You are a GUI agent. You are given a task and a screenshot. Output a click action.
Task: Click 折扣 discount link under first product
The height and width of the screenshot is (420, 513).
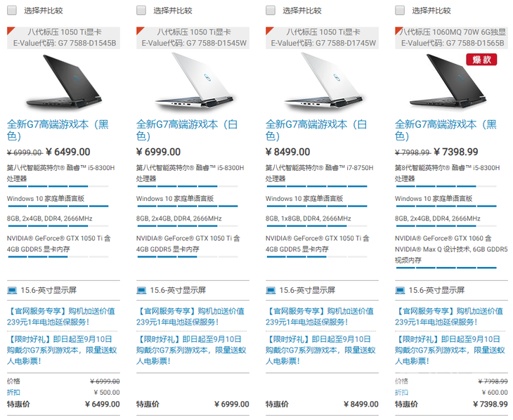(13, 392)
